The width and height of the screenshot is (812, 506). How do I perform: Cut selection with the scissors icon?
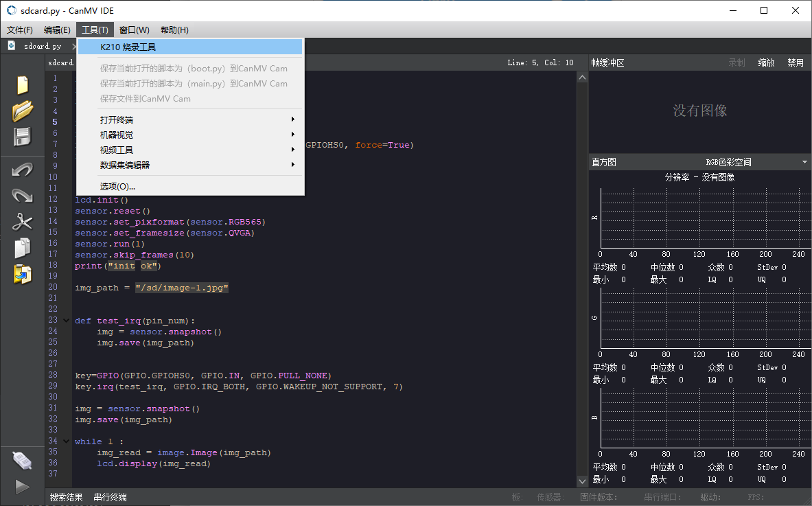22,222
